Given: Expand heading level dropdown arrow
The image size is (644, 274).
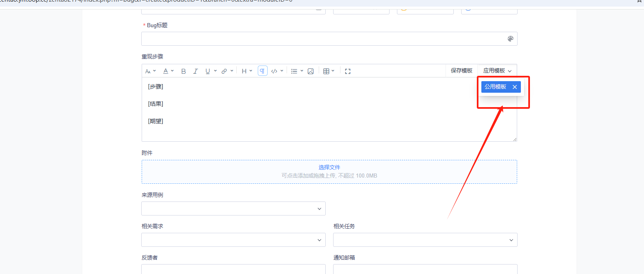Looking at the screenshot, I should click(251, 71).
